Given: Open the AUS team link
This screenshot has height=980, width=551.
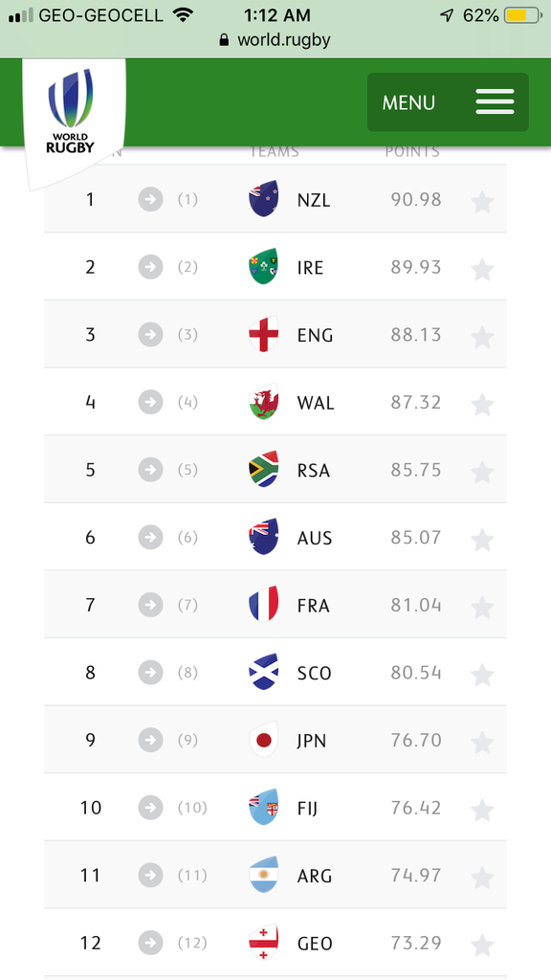Looking at the screenshot, I should 315,538.
